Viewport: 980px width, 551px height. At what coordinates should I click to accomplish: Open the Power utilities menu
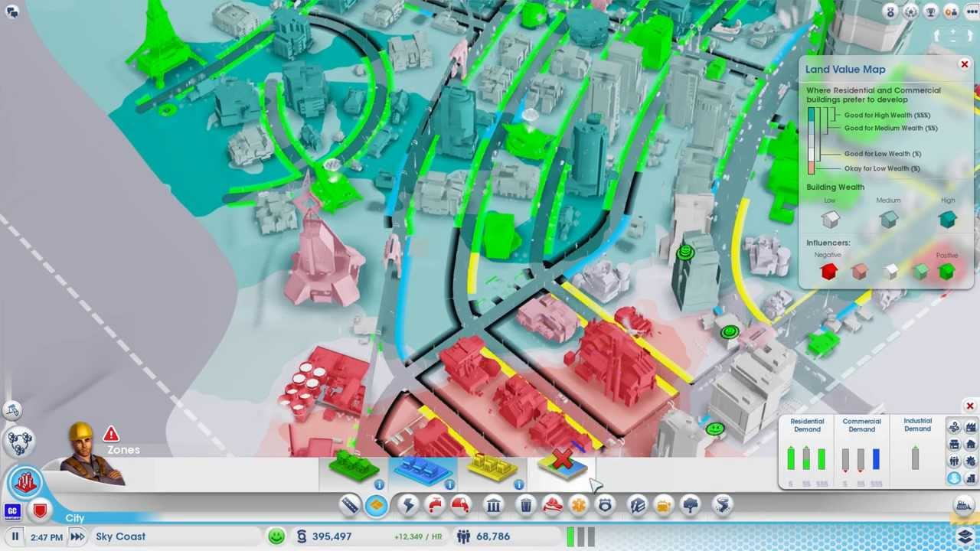point(407,505)
